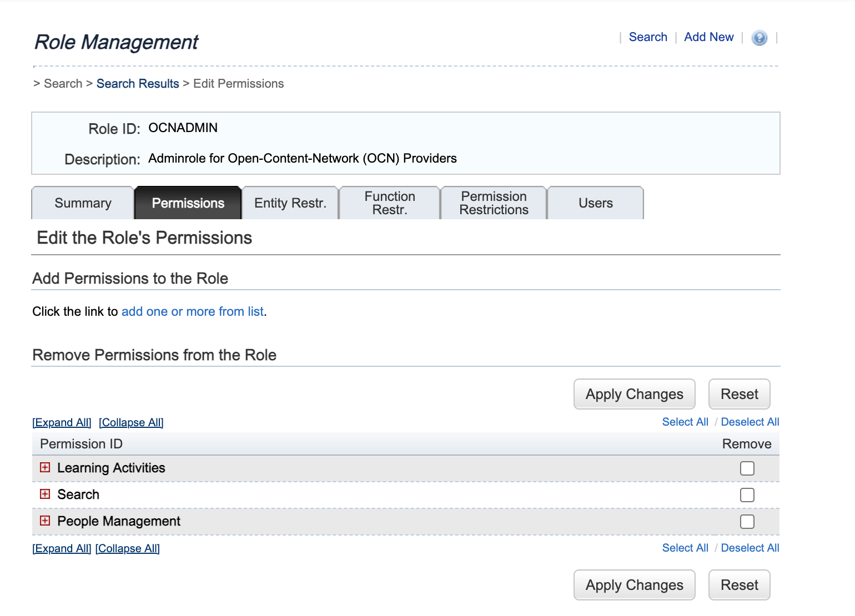The height and width of the screenshot is (616, 855).
Task: Tick the Remove checkbox for Search row
Action: (x=747, y=495)
